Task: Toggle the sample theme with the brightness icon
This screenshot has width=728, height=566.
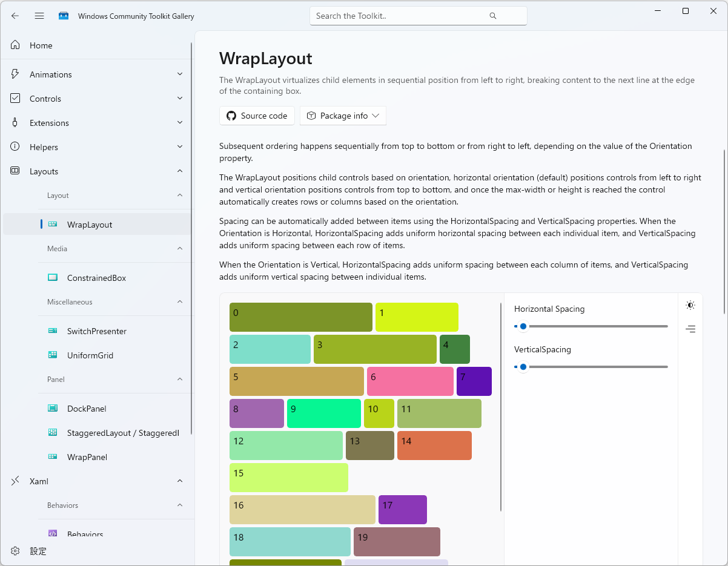Action: [x=690, y=305]
